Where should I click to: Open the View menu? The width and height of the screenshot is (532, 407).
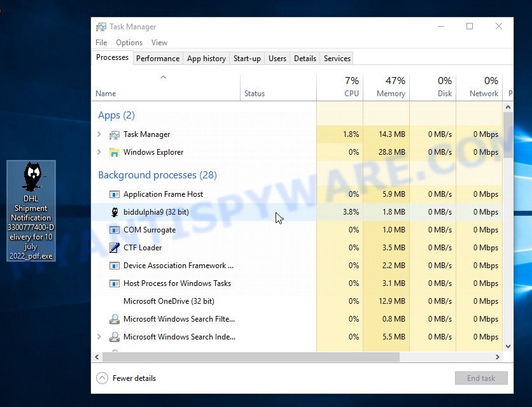coord(159,43)
